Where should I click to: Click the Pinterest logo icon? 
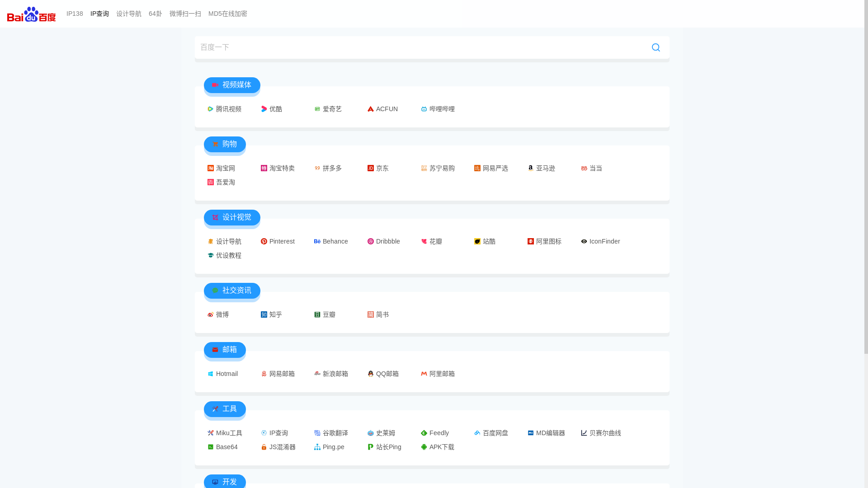(x=264, y=241)
